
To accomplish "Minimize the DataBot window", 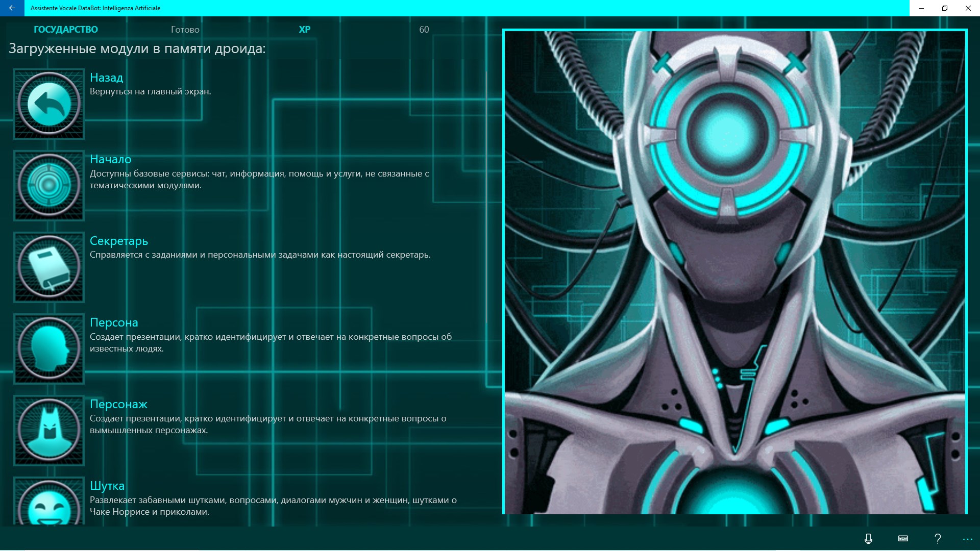I will [x=921, y=8].
